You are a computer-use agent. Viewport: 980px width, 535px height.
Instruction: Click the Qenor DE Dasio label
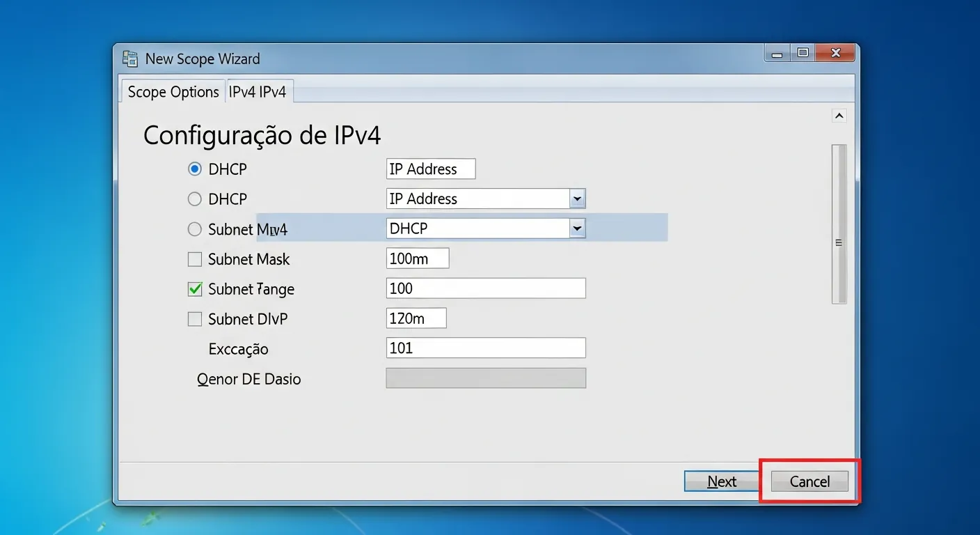(x=249, y=380)
